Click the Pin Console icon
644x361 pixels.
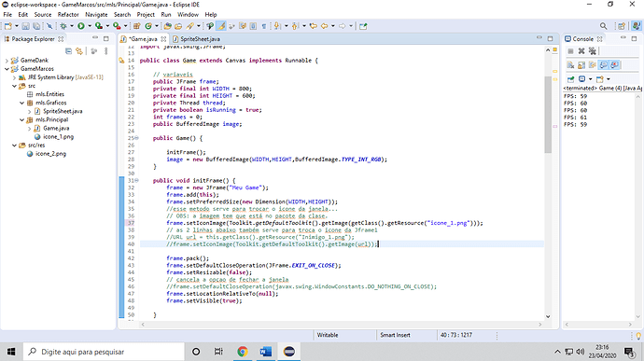click(570, 79)
